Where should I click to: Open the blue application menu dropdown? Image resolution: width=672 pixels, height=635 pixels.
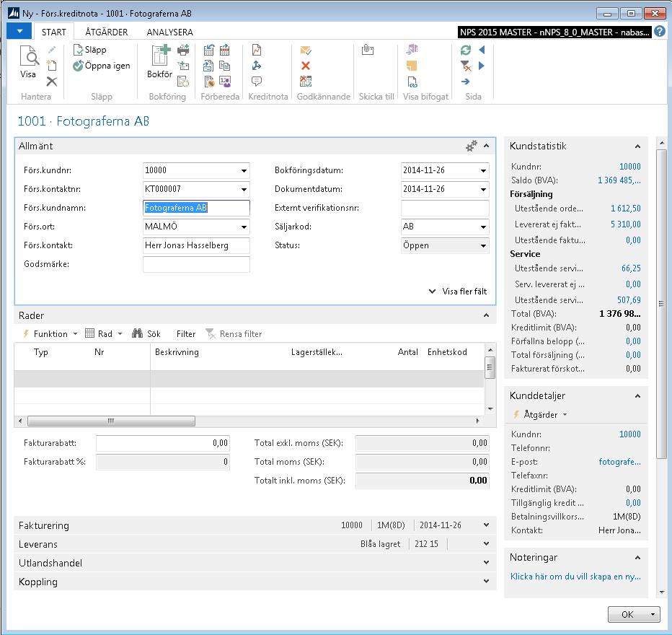[x=19, y=31]
